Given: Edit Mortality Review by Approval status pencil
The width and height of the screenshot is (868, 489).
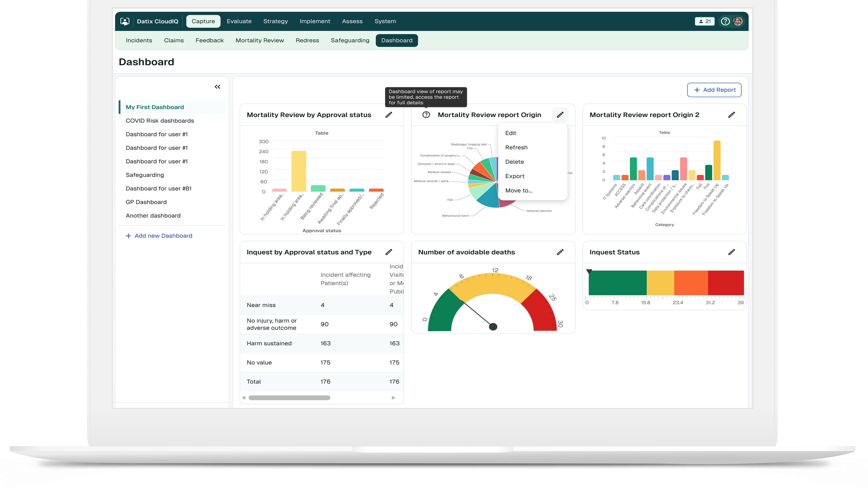Looking at the screenshot, I should 389,115.
